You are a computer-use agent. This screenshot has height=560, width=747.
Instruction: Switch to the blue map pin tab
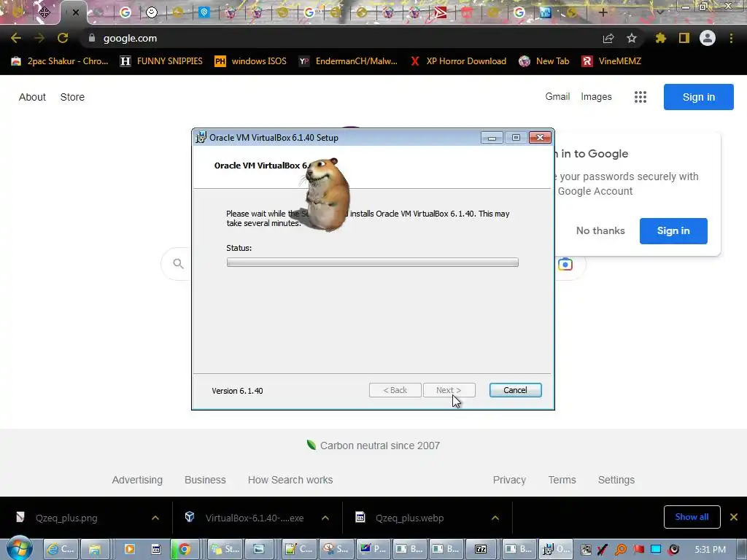tap(204, 12)
